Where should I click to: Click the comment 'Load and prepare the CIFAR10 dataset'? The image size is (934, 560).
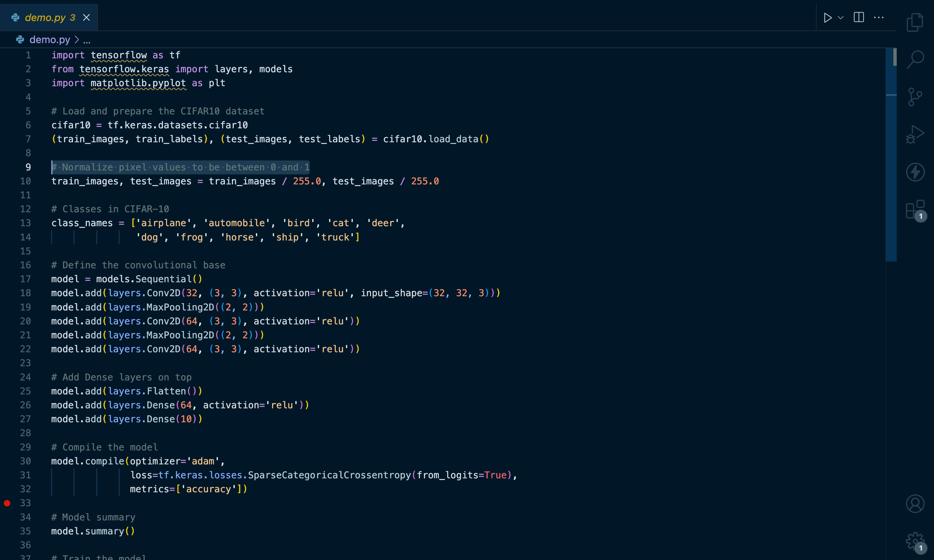point(163,111)
